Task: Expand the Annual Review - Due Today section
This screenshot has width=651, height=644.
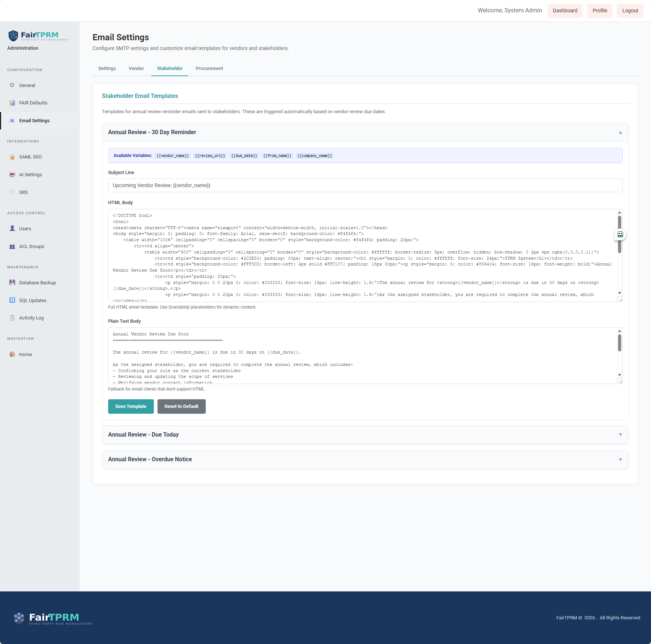Action: point(620,435)
